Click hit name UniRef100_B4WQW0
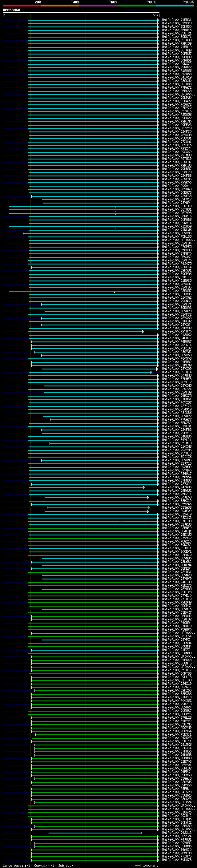 (176, 436)
